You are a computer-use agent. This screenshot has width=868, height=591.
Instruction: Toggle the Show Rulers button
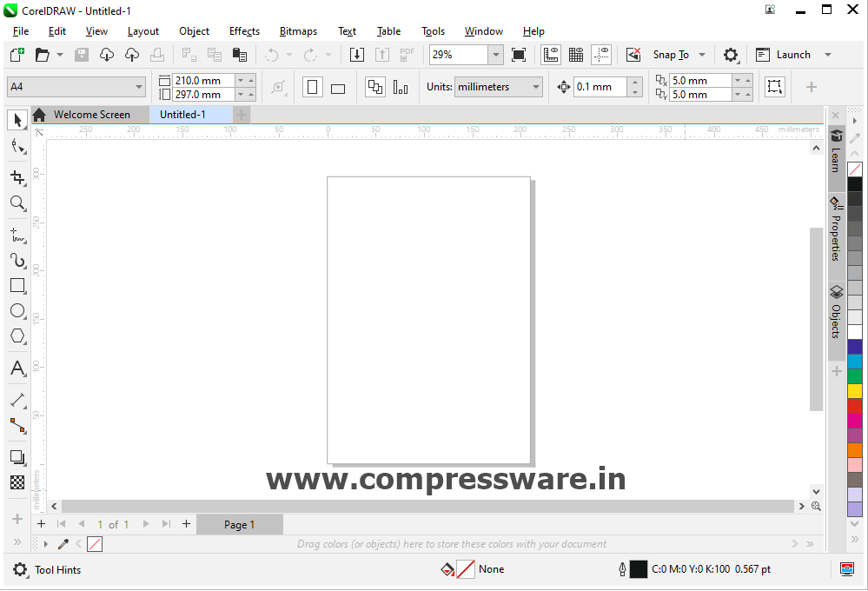tap(551, 54)
